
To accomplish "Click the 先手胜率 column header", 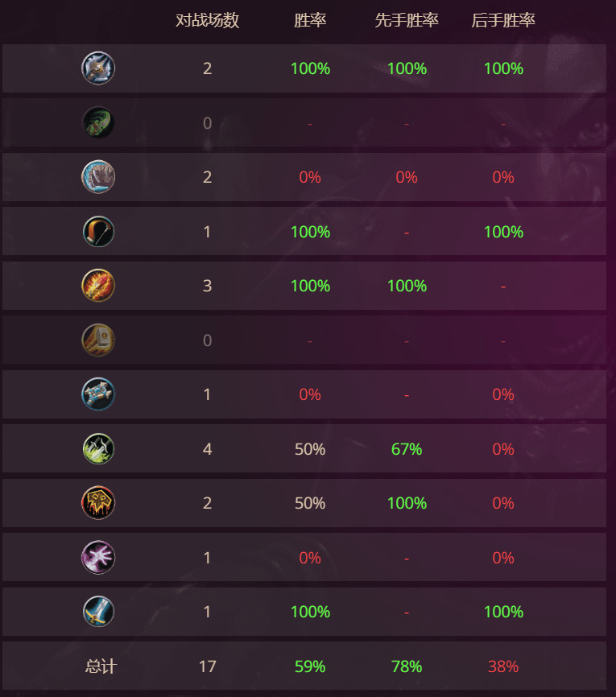I will click(x=407, y=20).
